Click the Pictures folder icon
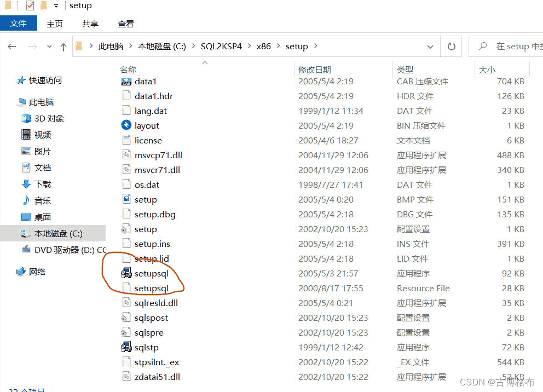Image resolution: width=543 pixels, height=392 pixels. tap(26, 151)
